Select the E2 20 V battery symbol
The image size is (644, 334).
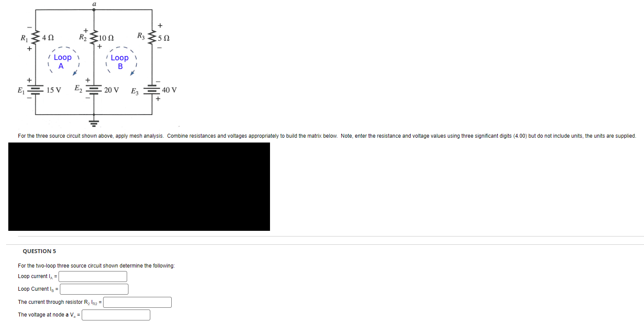93,90
